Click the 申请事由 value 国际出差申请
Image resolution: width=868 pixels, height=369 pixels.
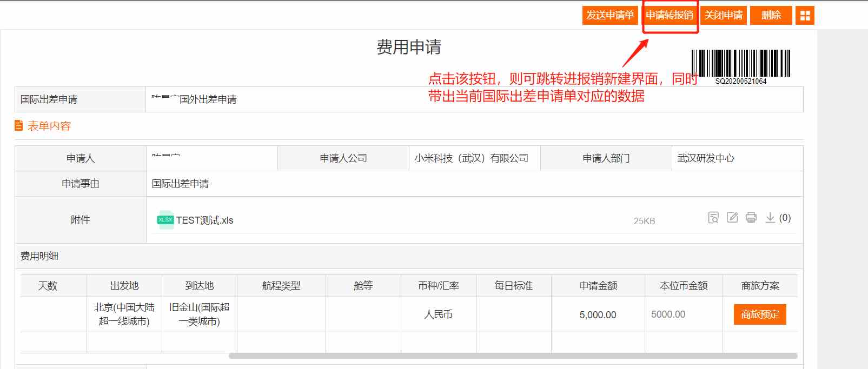point(180,184)
